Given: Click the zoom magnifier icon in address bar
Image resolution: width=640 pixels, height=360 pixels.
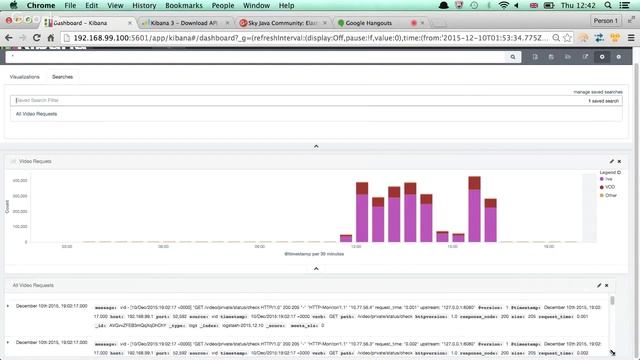Looking at the screenshot, I should click(556, 38).
